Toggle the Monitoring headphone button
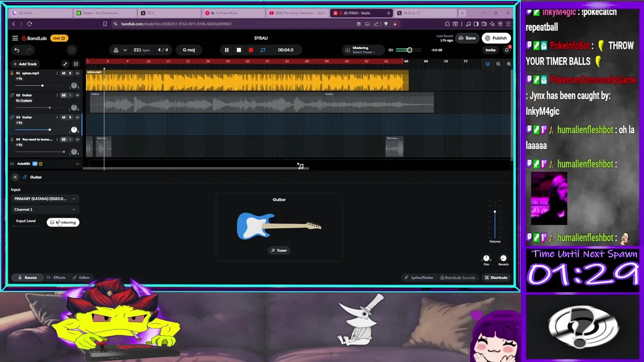 coord(63,222)
